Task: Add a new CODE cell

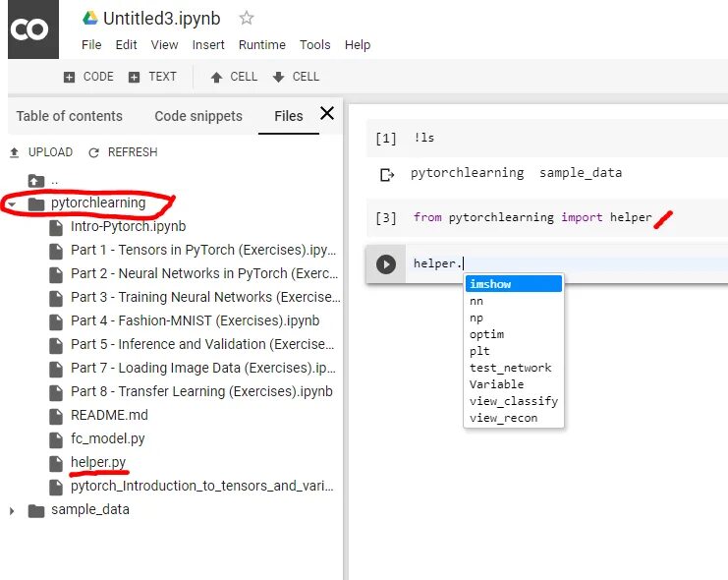Action: [x=88, y=77]
